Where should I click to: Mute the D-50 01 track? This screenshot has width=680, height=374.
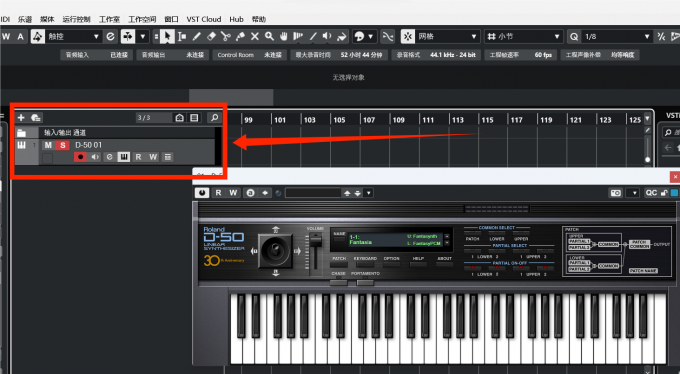[48, 145]
